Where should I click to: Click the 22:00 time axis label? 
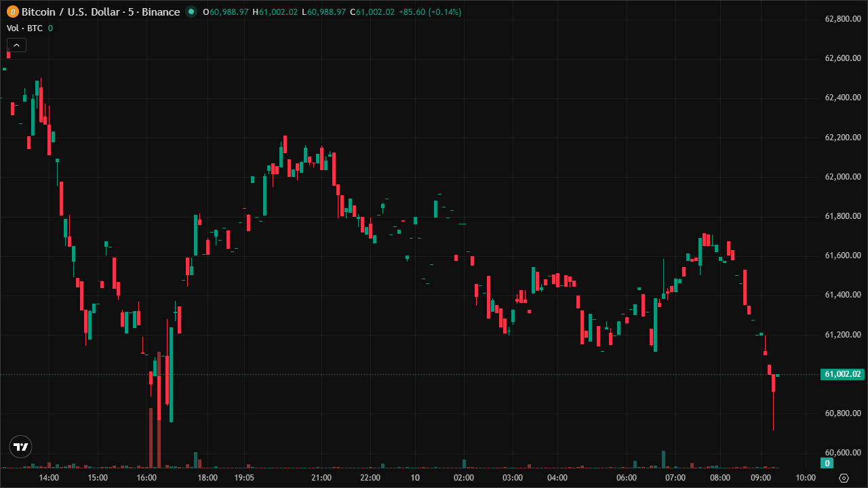click(370, 478)
